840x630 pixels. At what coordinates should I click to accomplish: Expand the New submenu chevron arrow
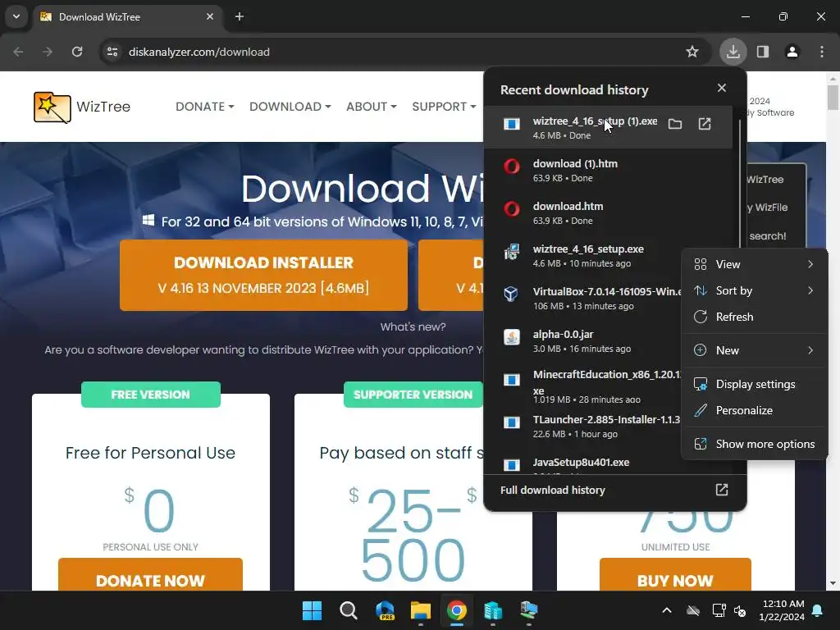point(810,350)
